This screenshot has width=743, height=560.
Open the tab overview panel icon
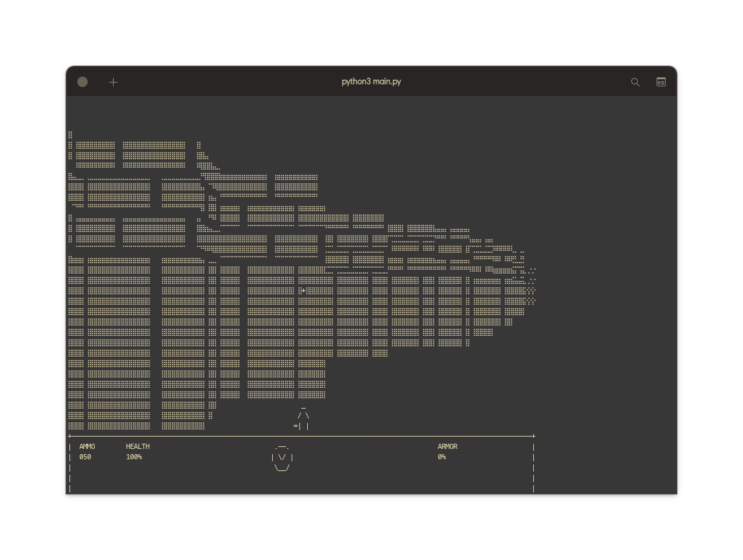click(x=661, y=82)
